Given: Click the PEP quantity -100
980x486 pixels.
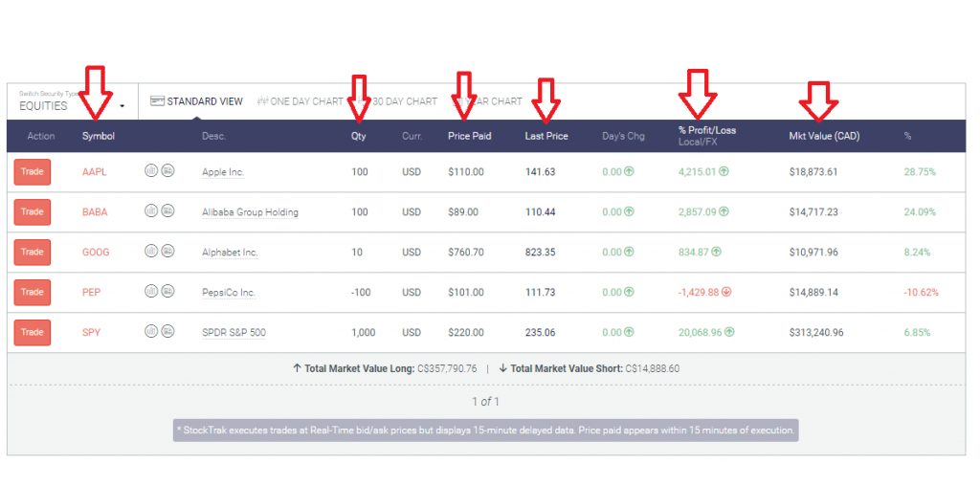Looking at the screenshot, I should [x=361, y=293].
